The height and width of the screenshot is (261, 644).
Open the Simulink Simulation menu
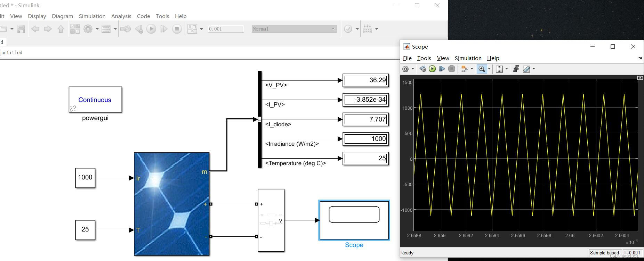pyautogui.click(x=92, y=16)
